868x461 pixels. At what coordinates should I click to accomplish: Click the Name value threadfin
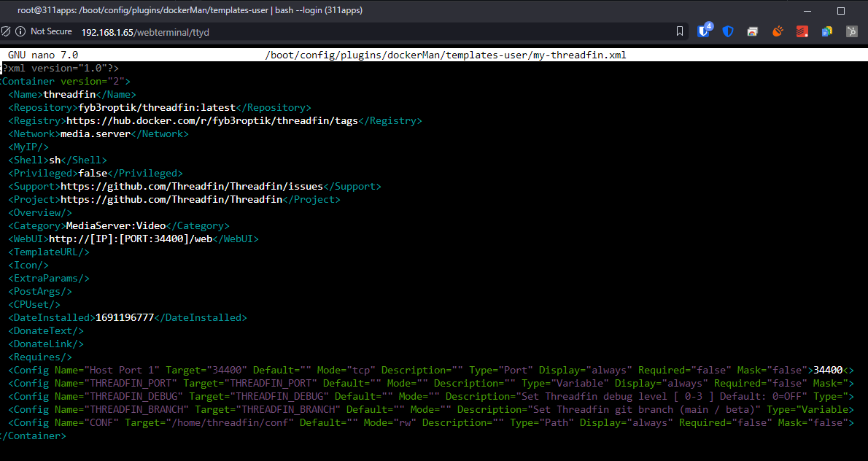point(69,95)
